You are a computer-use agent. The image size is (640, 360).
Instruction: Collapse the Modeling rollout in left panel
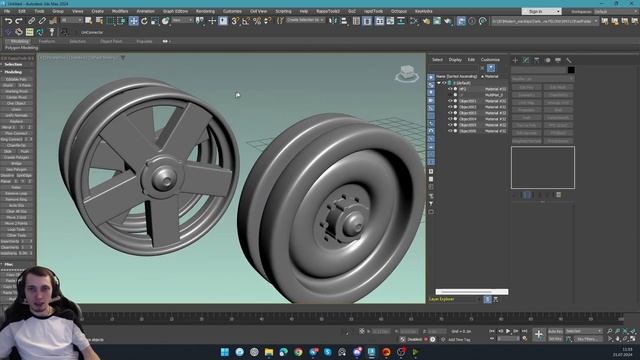click(x=13, y=72)
